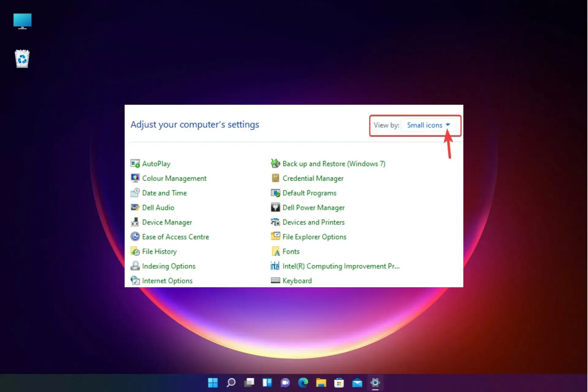Open Indexing Options settings

coord(169,266)
